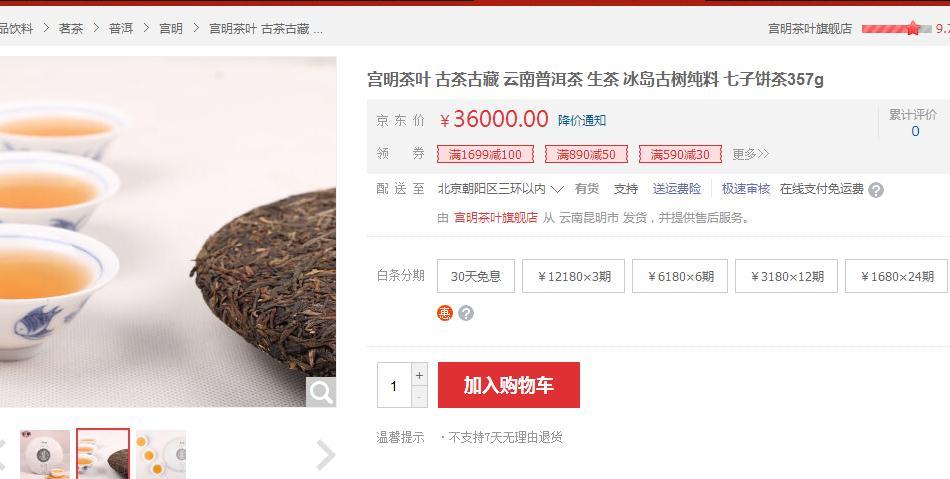Screen dimensions: 950x479
Task: Select the 30天免息 installment option
Action: (476, 276)
